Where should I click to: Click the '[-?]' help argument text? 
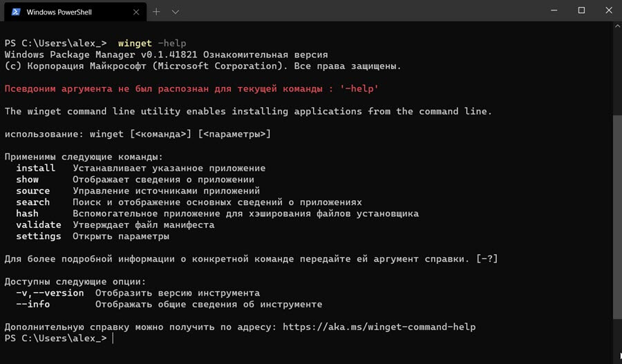[487, 259]
